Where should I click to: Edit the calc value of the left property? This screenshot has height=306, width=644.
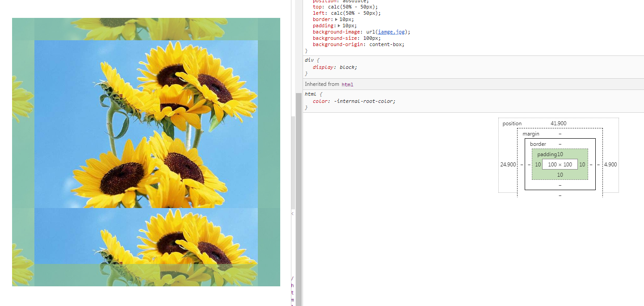tap(354, 13)
